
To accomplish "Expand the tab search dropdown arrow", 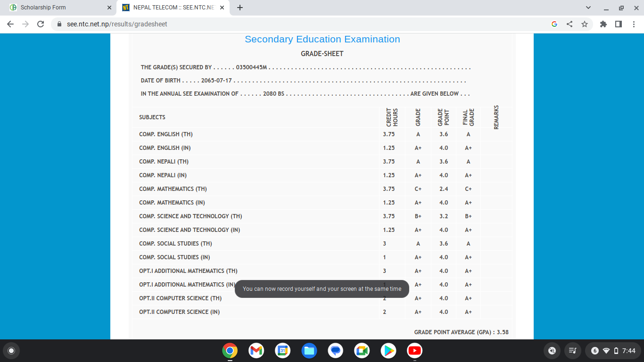I will click(588, 8).
